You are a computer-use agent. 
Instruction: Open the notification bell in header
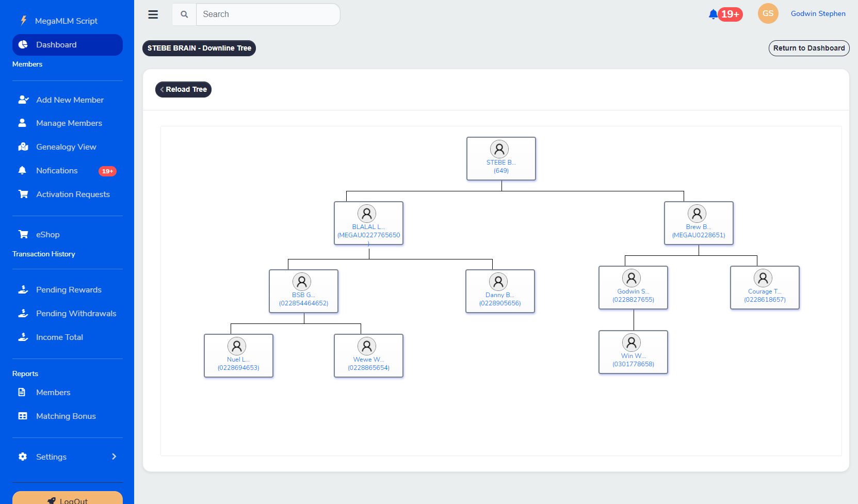(x=714, y=14)
